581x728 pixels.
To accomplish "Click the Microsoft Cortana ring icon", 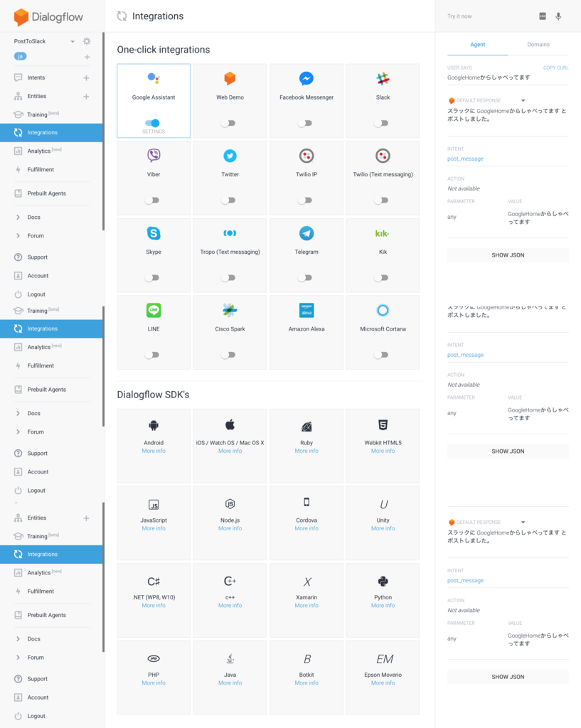I will click(383, 310).
